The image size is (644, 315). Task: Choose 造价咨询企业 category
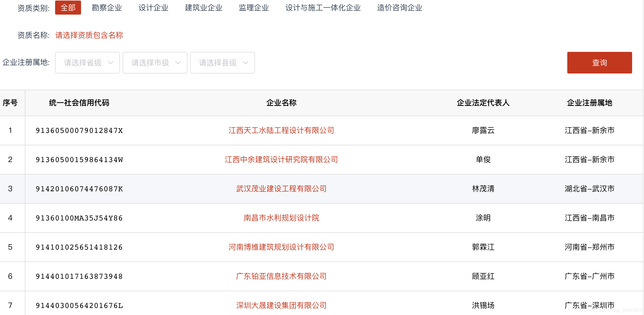pyautogui.click(x=400, y=8)
